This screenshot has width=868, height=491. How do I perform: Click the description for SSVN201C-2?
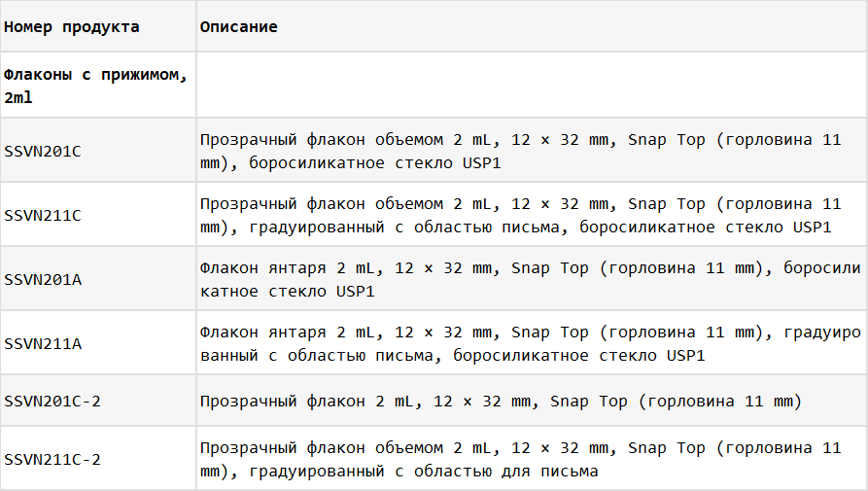(501, 402)
